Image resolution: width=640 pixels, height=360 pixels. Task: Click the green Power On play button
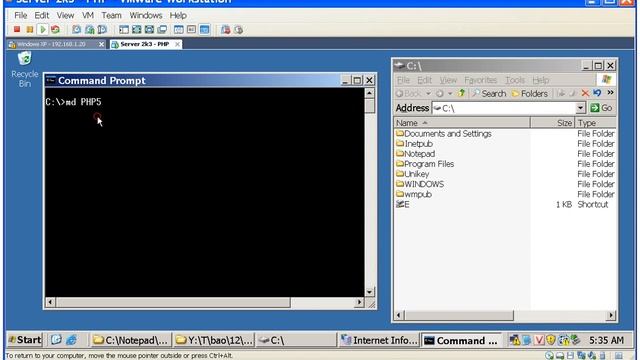[x=42, y=29]
